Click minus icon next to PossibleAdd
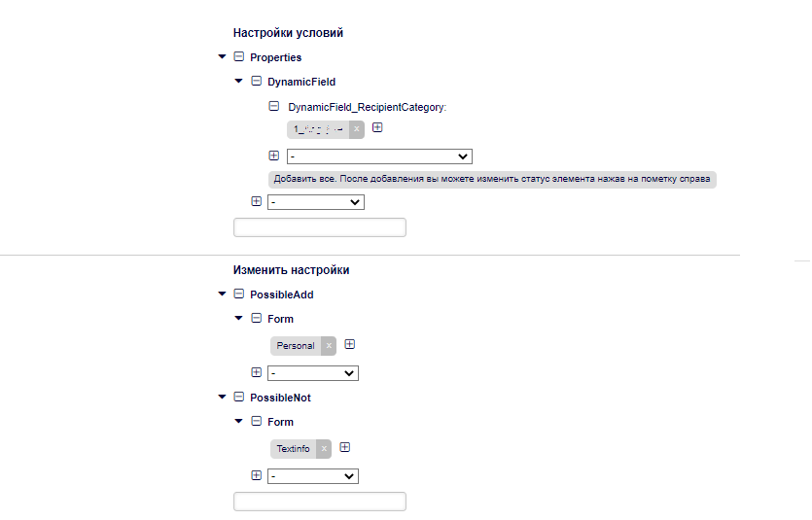Viewport: 812px width, 520px height. pyautogui.click(x=239, y=295)
